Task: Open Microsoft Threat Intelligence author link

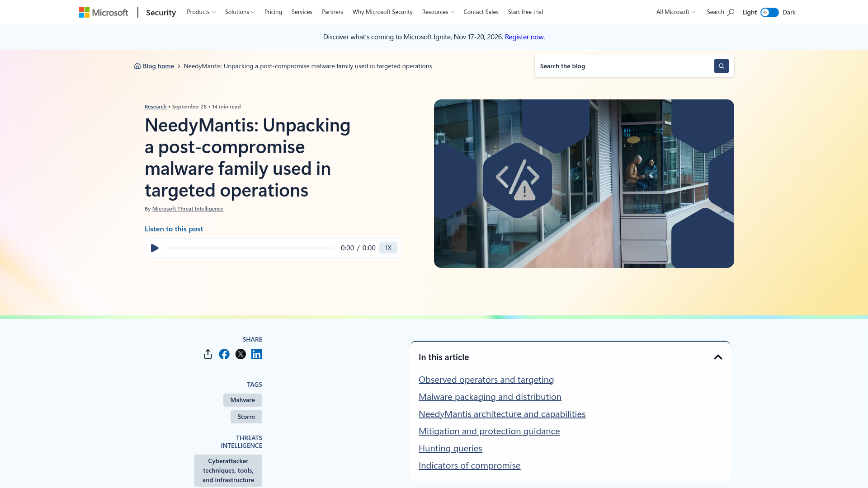Action: pyautogui.click(x=188, y=209)
